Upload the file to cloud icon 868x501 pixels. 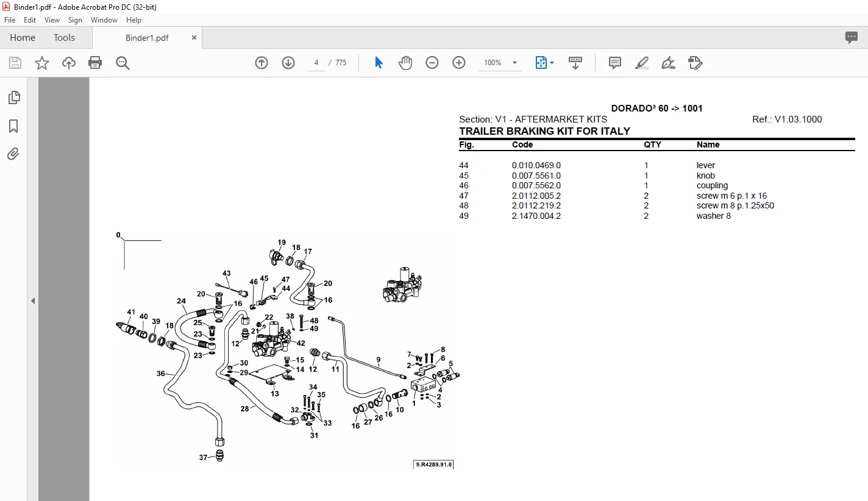[69, 63]
